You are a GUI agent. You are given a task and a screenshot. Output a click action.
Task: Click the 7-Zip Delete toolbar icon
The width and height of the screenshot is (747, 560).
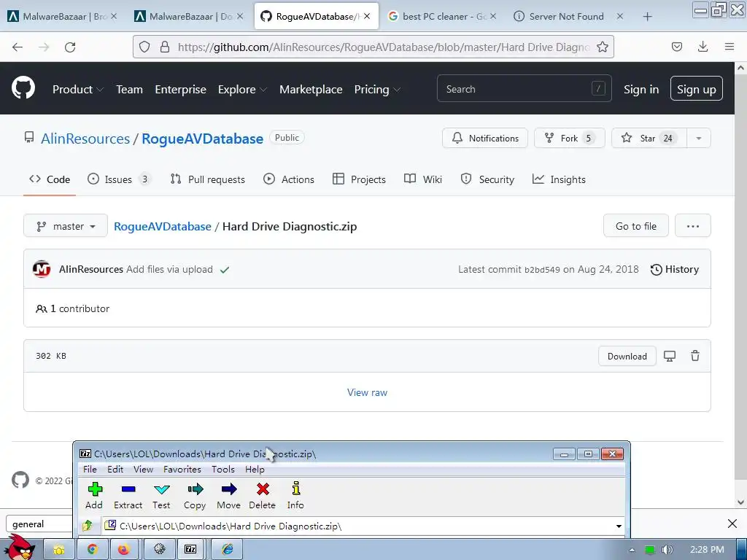pos(263,495)
